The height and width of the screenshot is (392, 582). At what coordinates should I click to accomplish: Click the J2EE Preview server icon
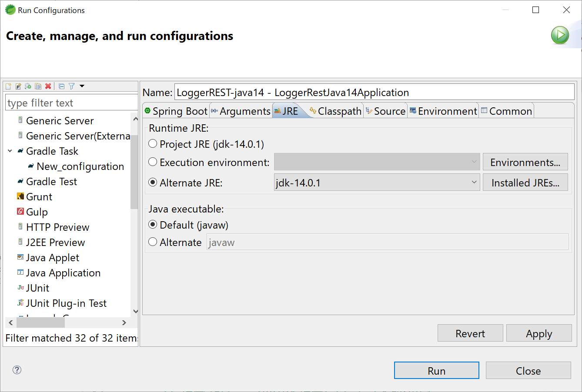click(x=20, y=242)
